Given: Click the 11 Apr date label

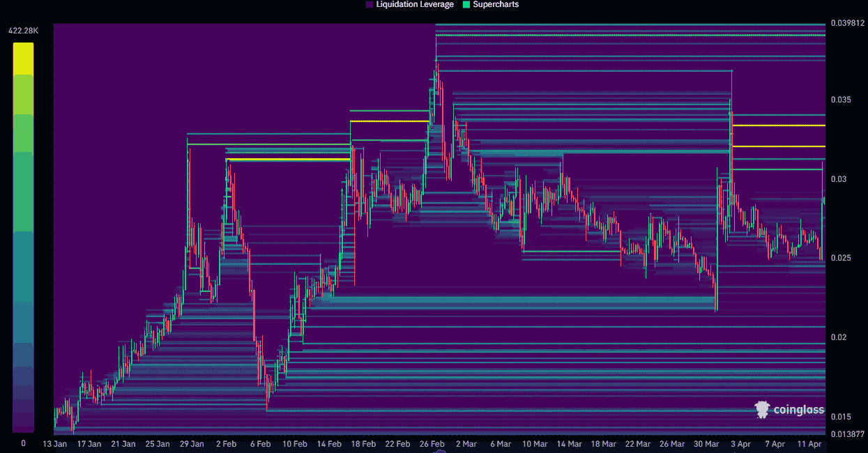Looking at the screenshot, I should [808, 443].
